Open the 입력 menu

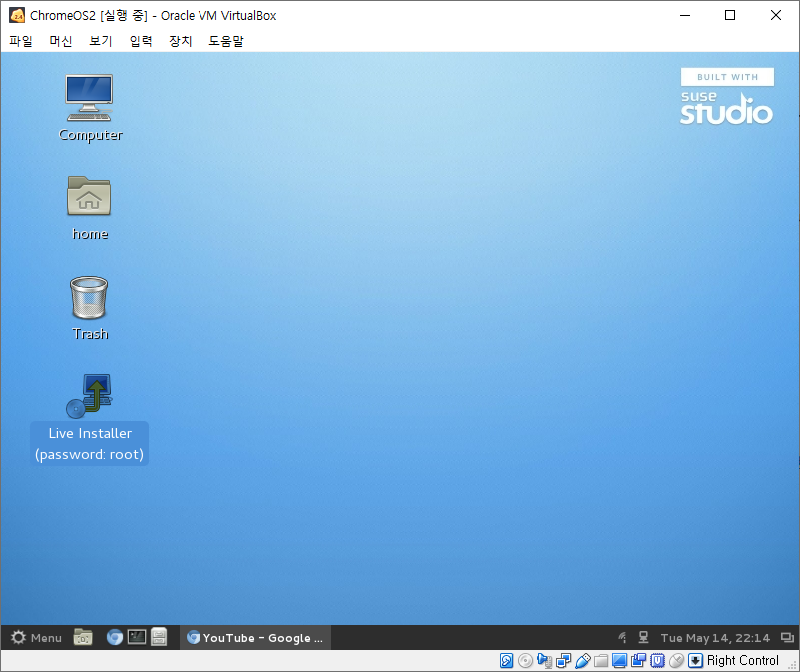point(141,41)
